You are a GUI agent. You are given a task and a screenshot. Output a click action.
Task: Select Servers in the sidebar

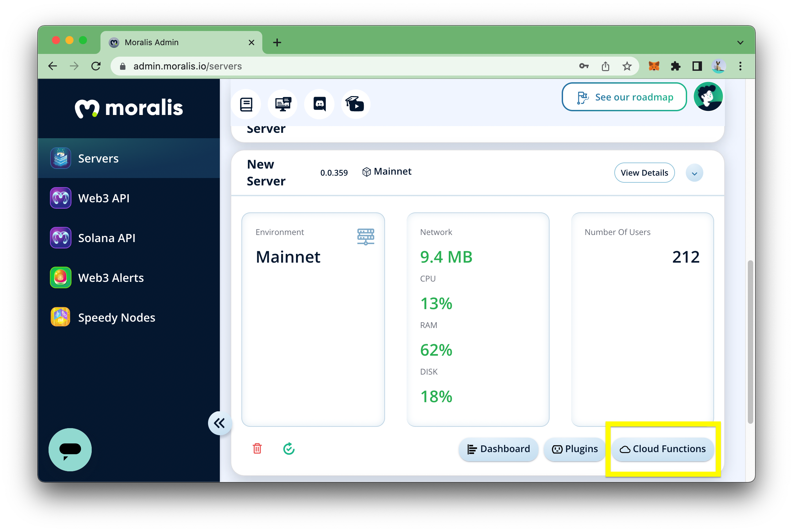click(129, 158)
